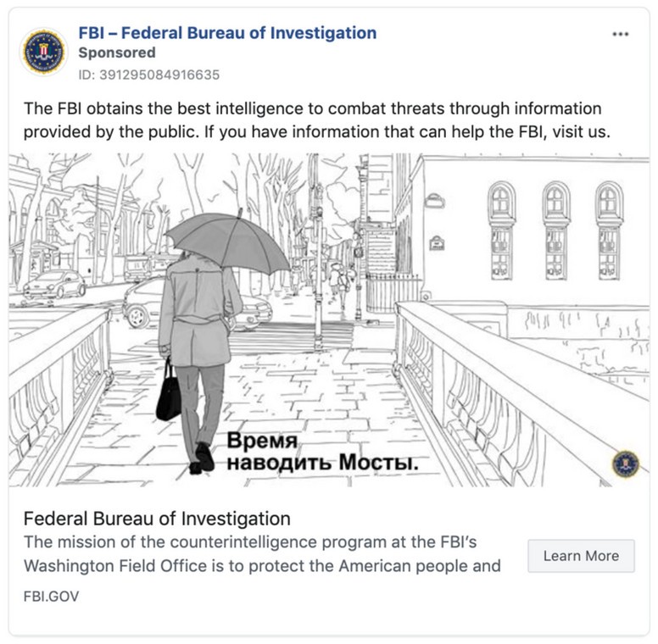Open the three-dot post options menu
658x644 pixels.
tap(621, 35)
